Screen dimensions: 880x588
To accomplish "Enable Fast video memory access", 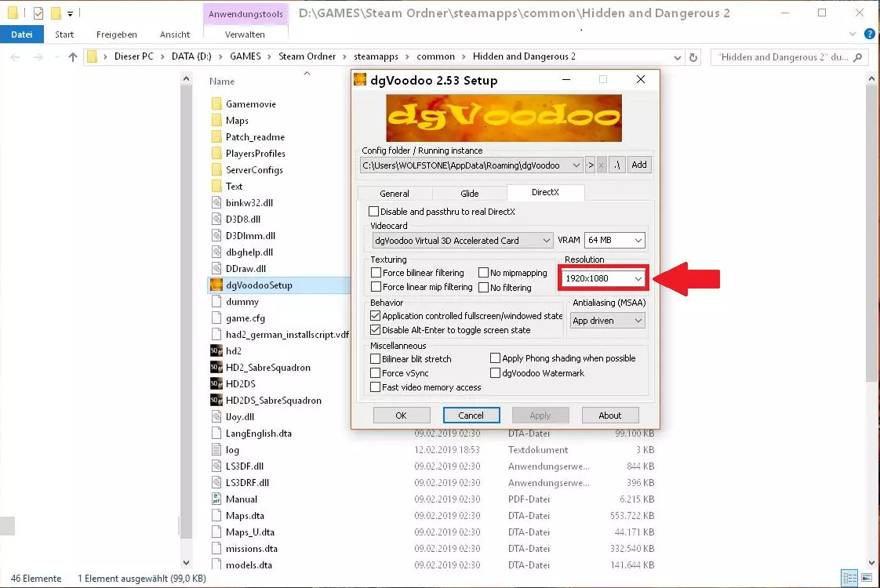I will (x=376, y=387).
